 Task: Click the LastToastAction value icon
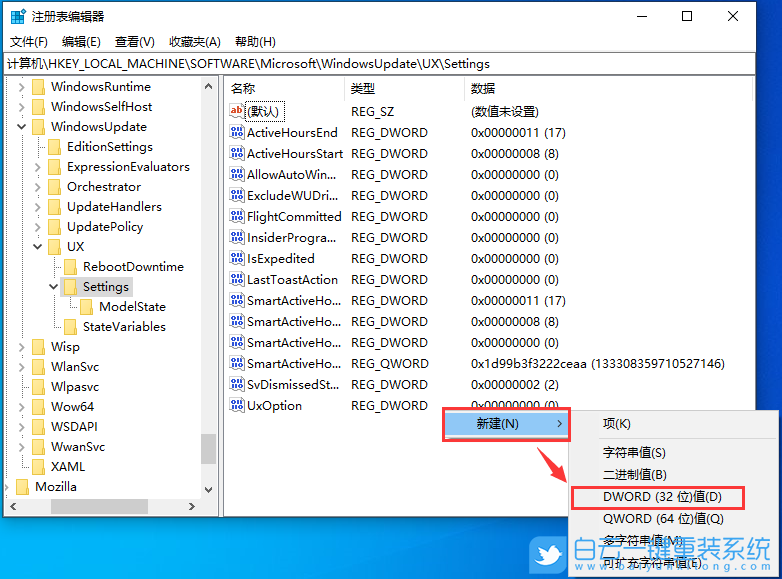(236, 279)
